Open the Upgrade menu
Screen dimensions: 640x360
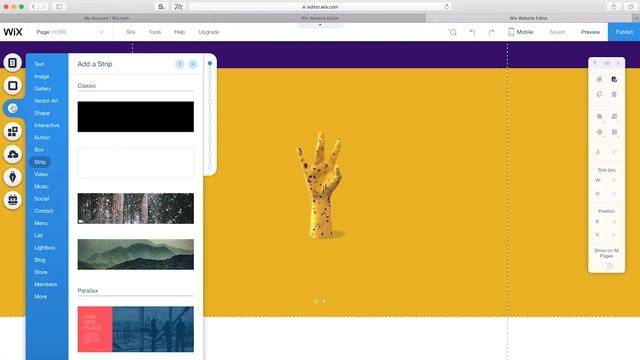[x=209, y=32]
